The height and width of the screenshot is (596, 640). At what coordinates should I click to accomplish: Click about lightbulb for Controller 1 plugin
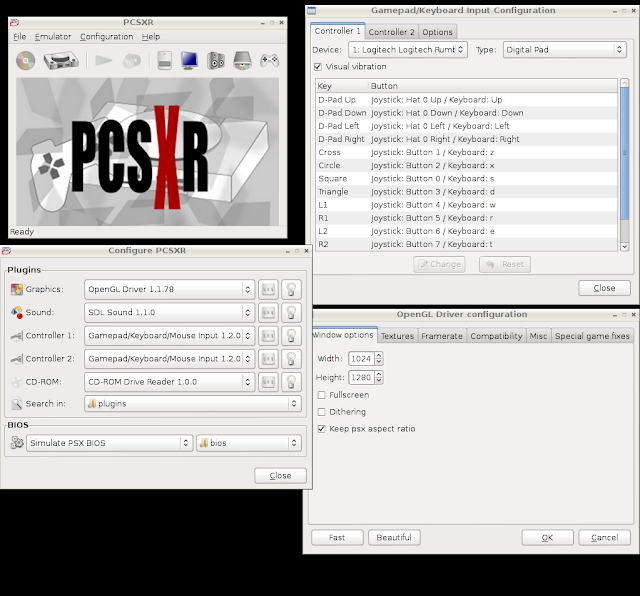(x=291, y=336)
